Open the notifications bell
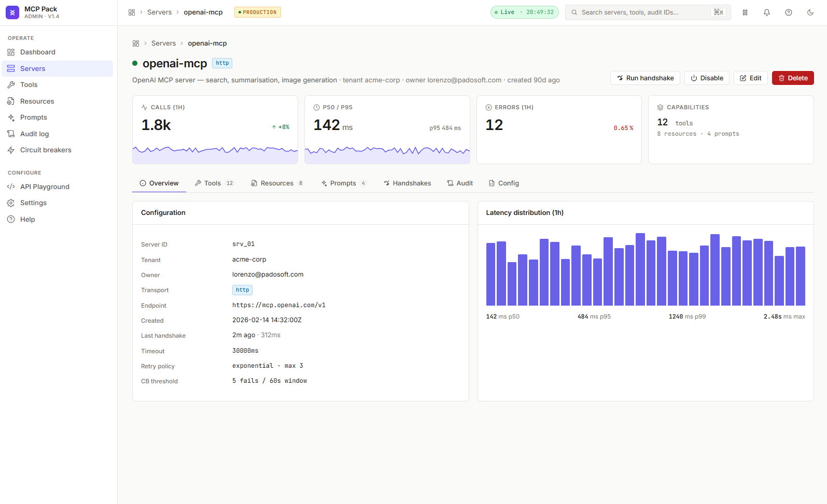Screen dimensions: 827x504 coord(767,12)
